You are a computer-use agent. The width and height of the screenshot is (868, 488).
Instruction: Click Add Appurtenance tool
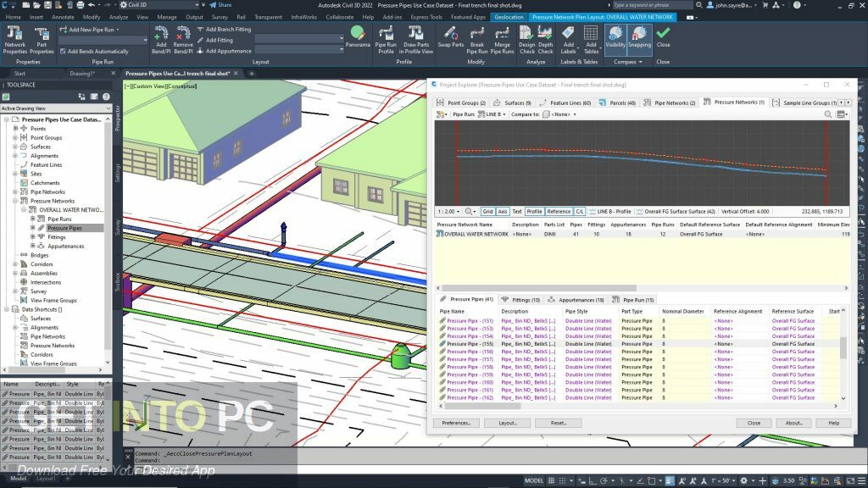(224, 51)
